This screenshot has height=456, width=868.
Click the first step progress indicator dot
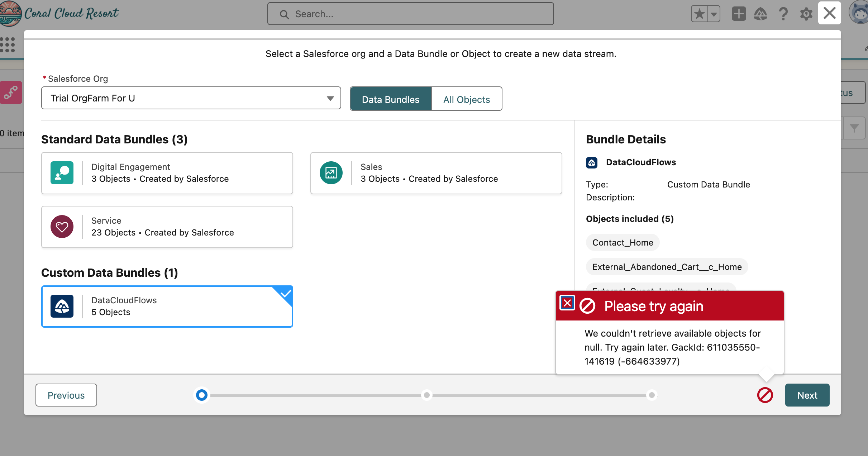(x=202, y=395)
